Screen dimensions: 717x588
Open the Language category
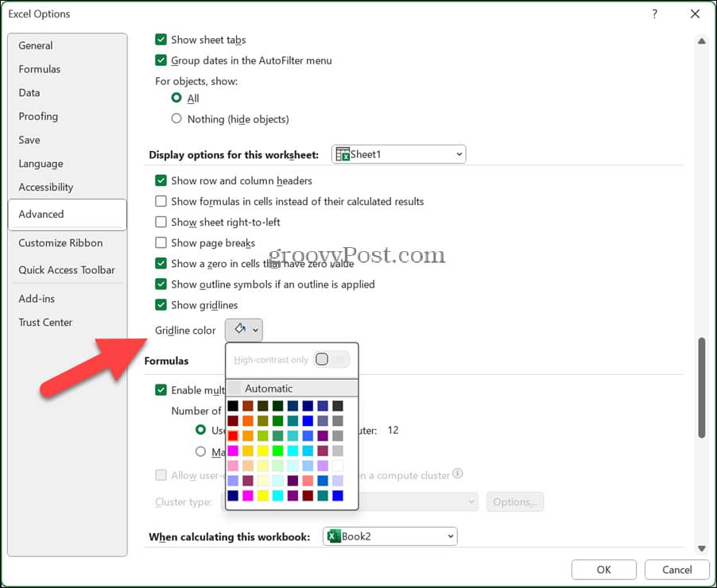tap(41, 164)
